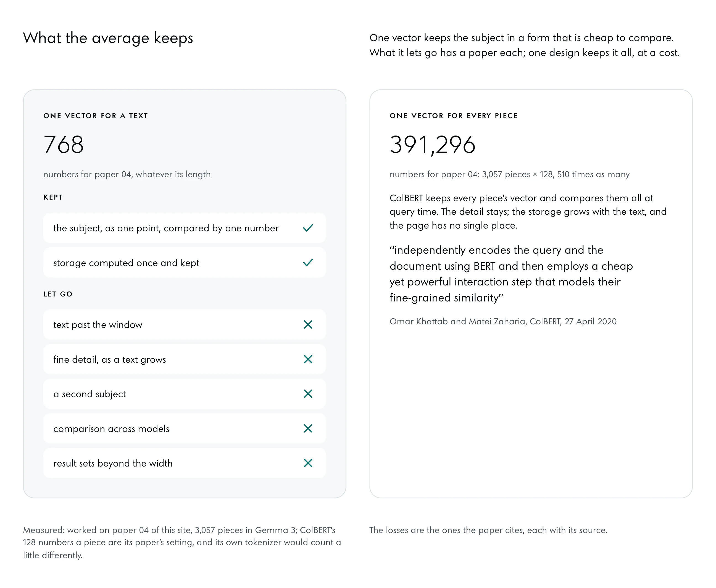
Task: Click the X icon beside "fine detail, as a text grows"
Action: 308,359
